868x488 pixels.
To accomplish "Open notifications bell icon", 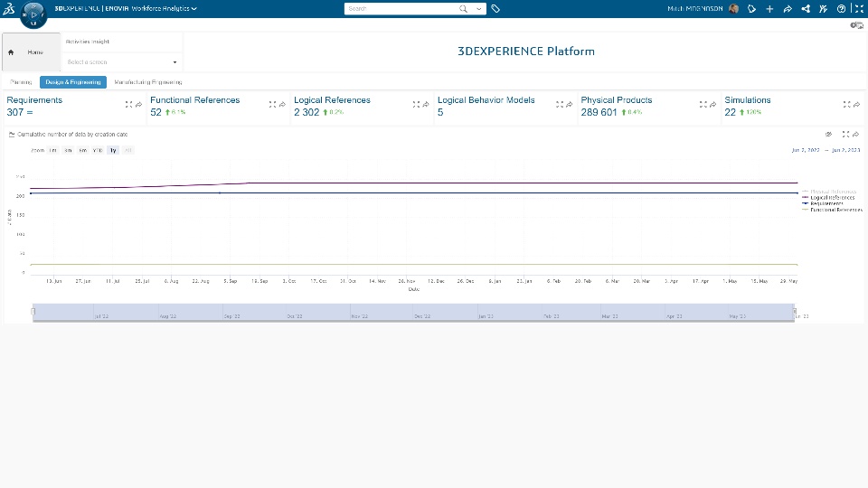I will pos(751,9).
